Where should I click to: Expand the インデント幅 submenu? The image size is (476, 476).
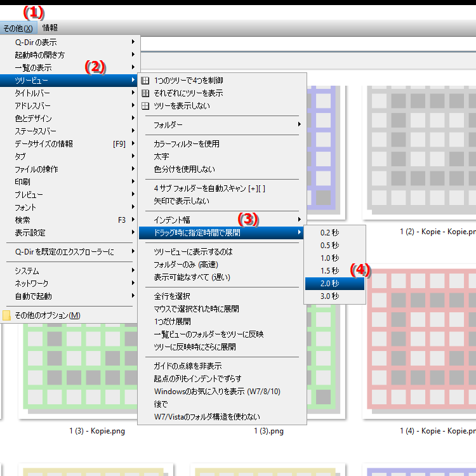coord(222,220)
